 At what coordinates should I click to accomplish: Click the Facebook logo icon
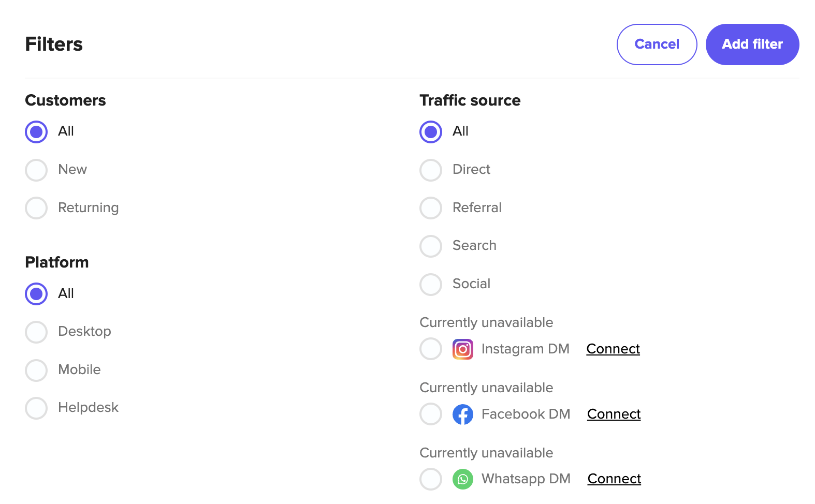[x=462, y=414]
